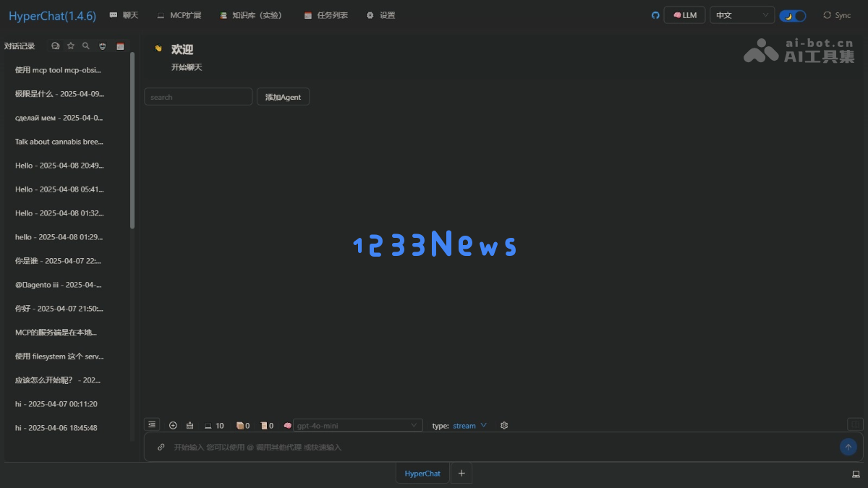868x488 pixels.
Task: Click the gear settings icon beside stream
Action: click(x=504, y=425)
